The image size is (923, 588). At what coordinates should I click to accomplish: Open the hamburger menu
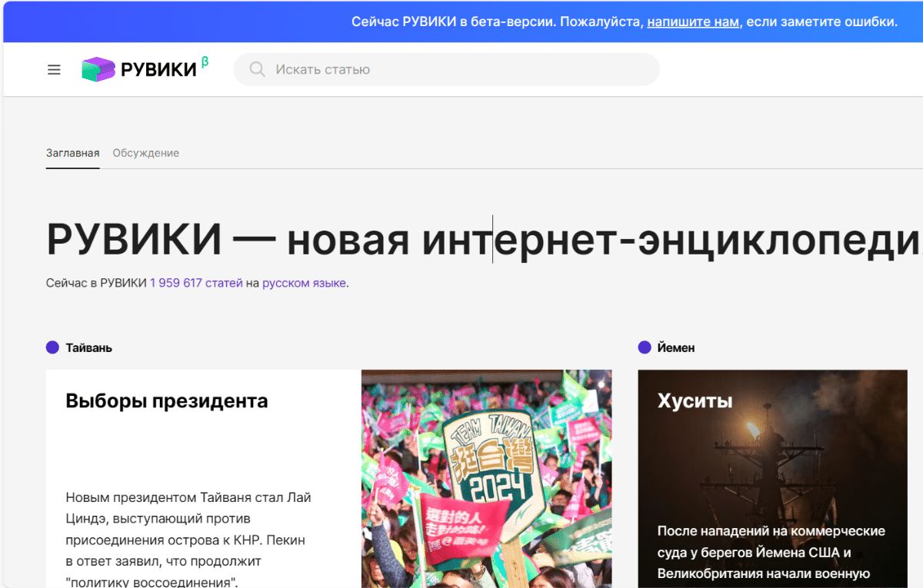point(54,70)
